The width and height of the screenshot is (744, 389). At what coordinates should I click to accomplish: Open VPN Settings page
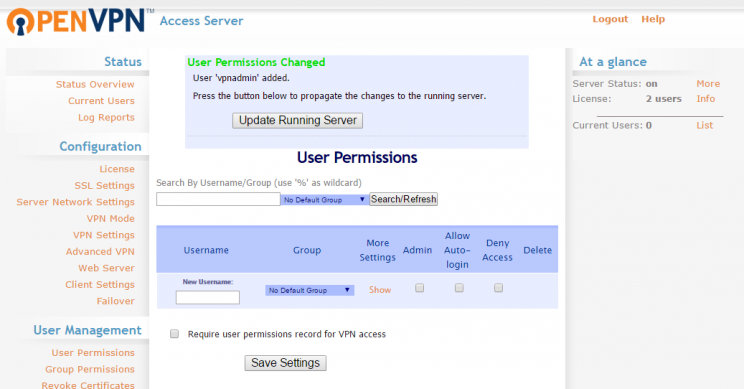coord(104,235)
